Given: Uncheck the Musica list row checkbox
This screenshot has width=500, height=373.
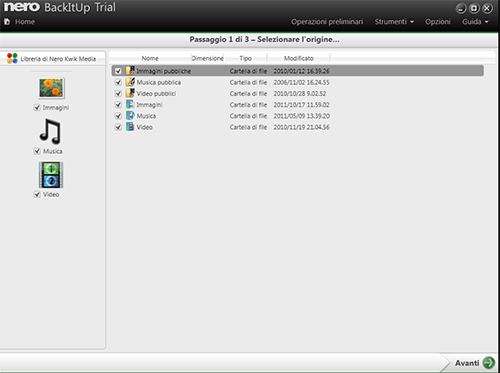Looking at the screenshot, I should [x=118, y=116].
